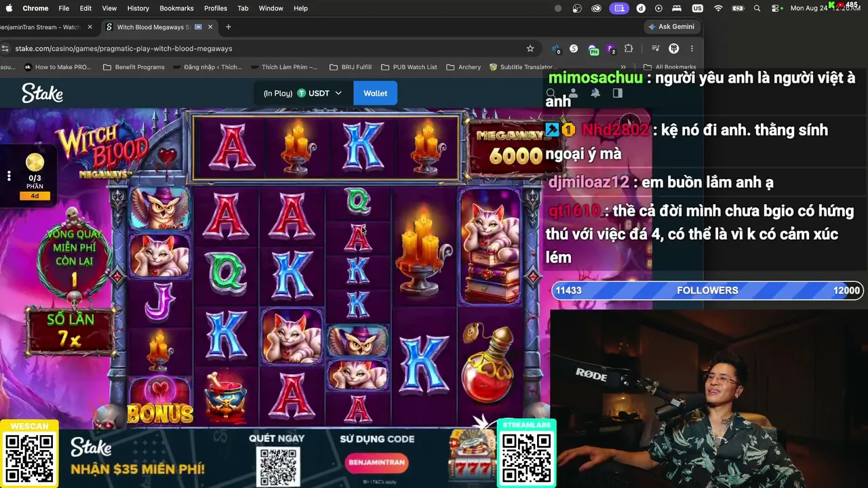Open the BRIJ Fulfill bookmarks folder
This screenshot has width=868, height=488.
click(x=350, y=67)
